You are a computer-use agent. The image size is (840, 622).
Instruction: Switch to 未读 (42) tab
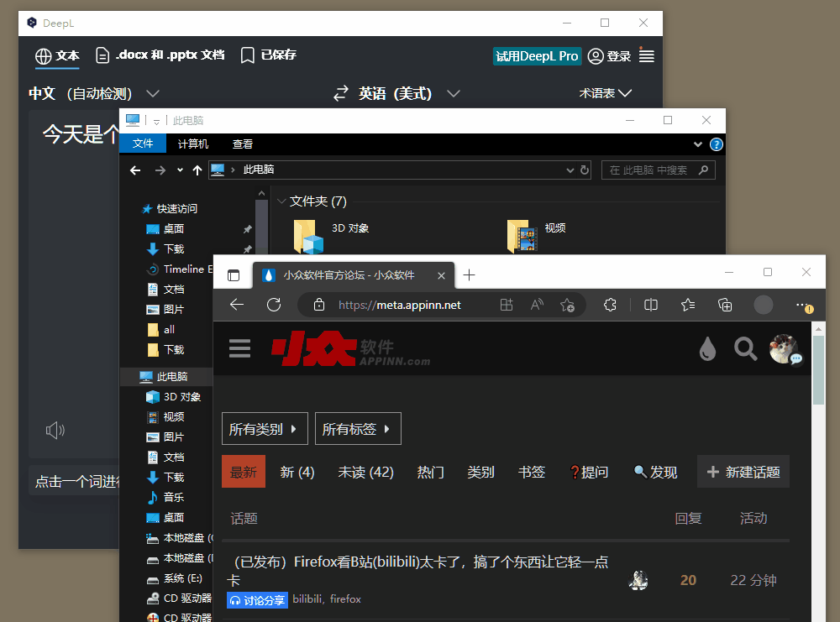pyautogui.click(x=365, y=473)
